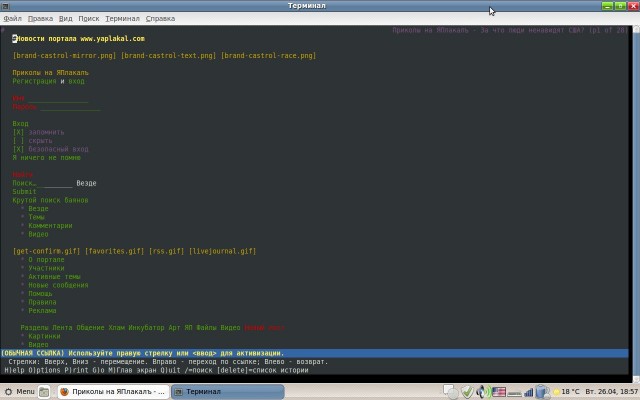Open the Терминал menu
The image size is (640, 400).
122,18
